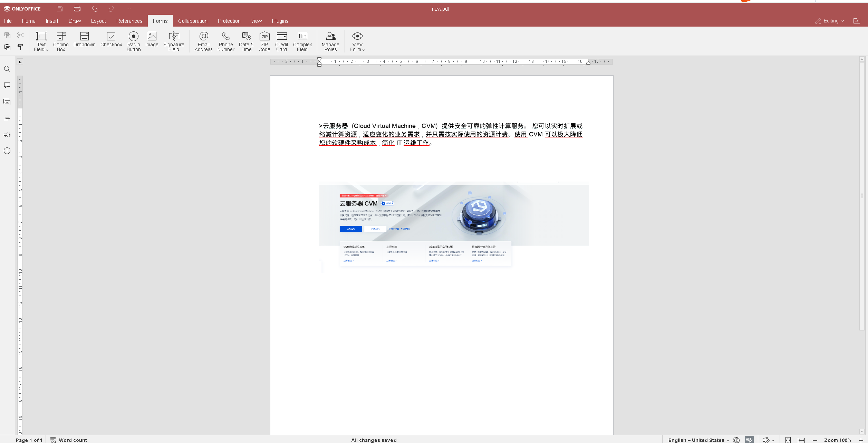Expand the Text Field dropdown arrow

click(47, 50)
